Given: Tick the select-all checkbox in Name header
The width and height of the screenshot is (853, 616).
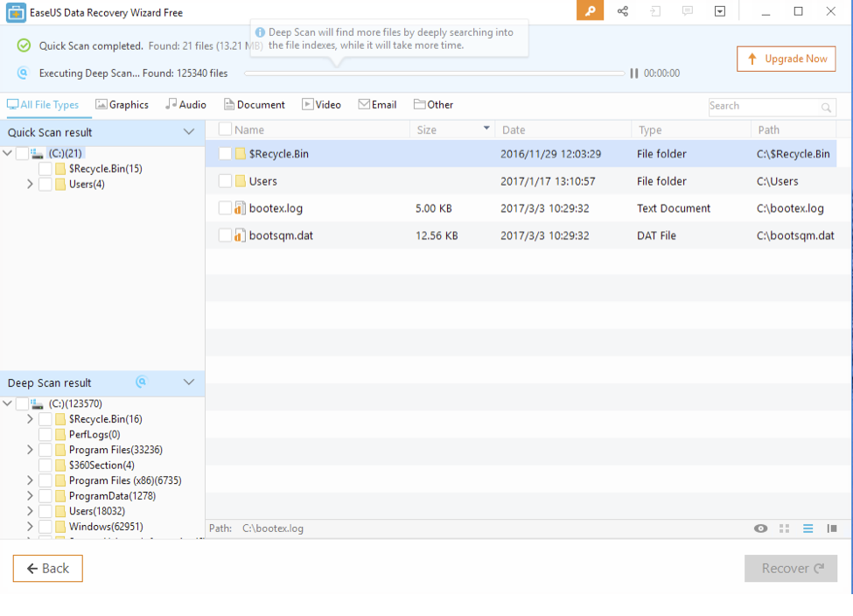Looking at the screenshot, I should [x=225, y=129].
